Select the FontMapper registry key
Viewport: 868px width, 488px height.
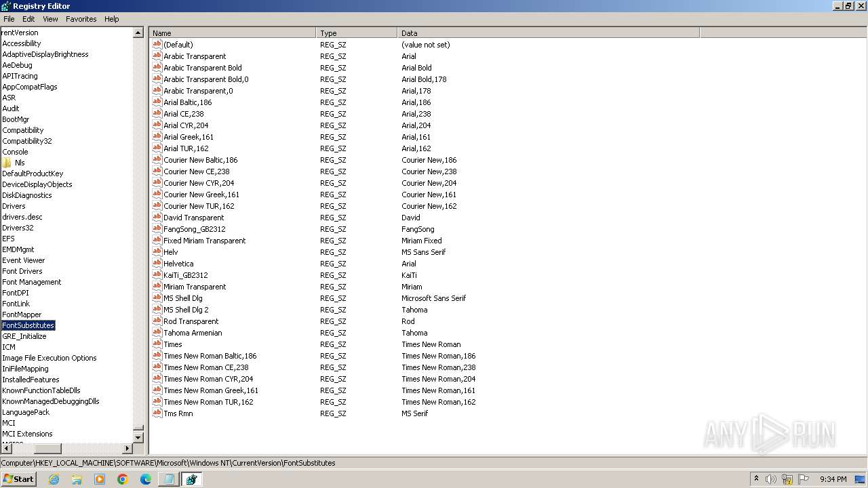pos(22,314)
